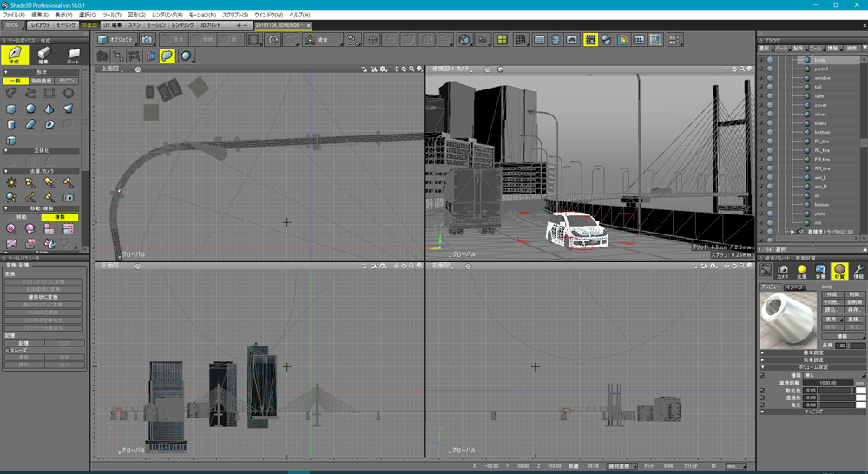Add a camera object from light/camera toolbox

coord(68,197)
